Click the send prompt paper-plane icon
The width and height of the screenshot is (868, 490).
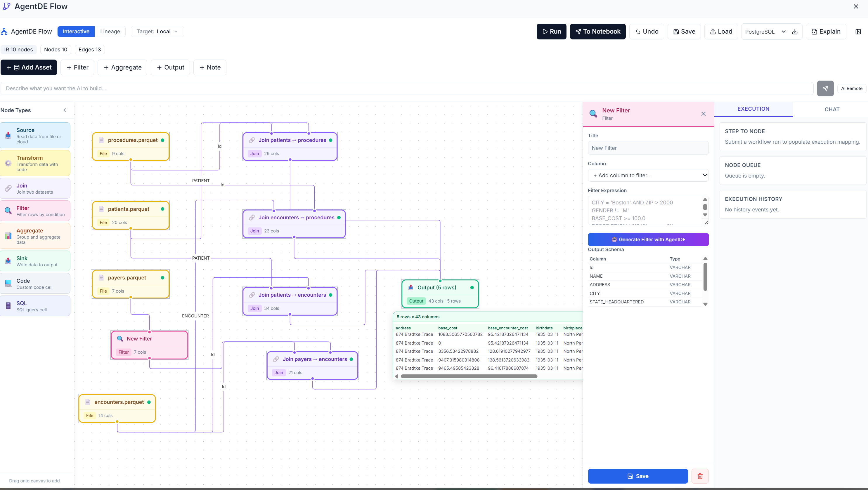tap(825, 88)
